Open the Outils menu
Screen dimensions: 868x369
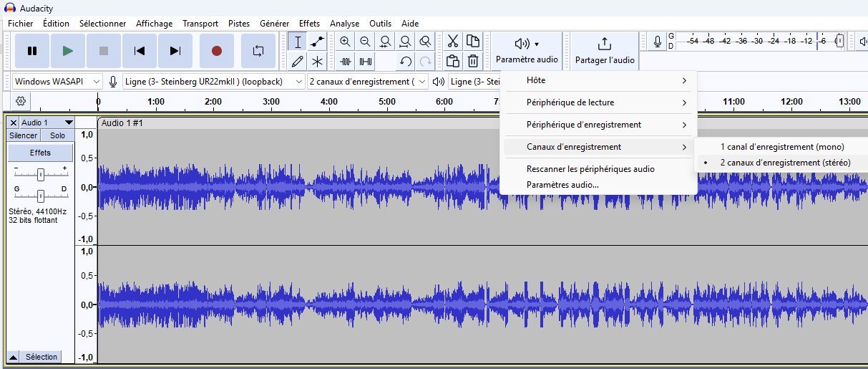point(381,24)
